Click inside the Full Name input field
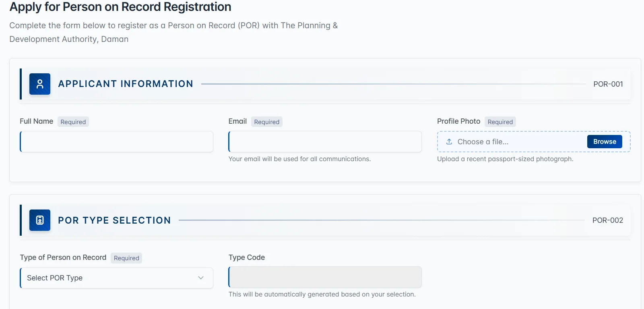Image resolution: width=644 pixels, height=309 pixels. pos(116,141)
